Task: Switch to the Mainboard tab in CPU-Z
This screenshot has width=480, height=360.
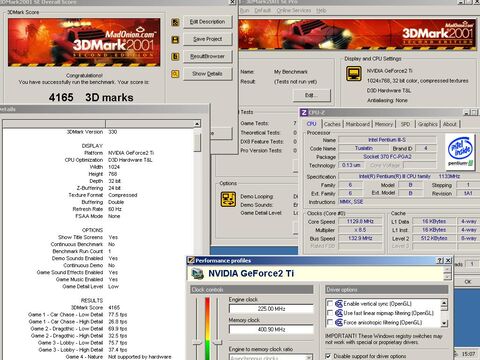Action: [358, 124]
